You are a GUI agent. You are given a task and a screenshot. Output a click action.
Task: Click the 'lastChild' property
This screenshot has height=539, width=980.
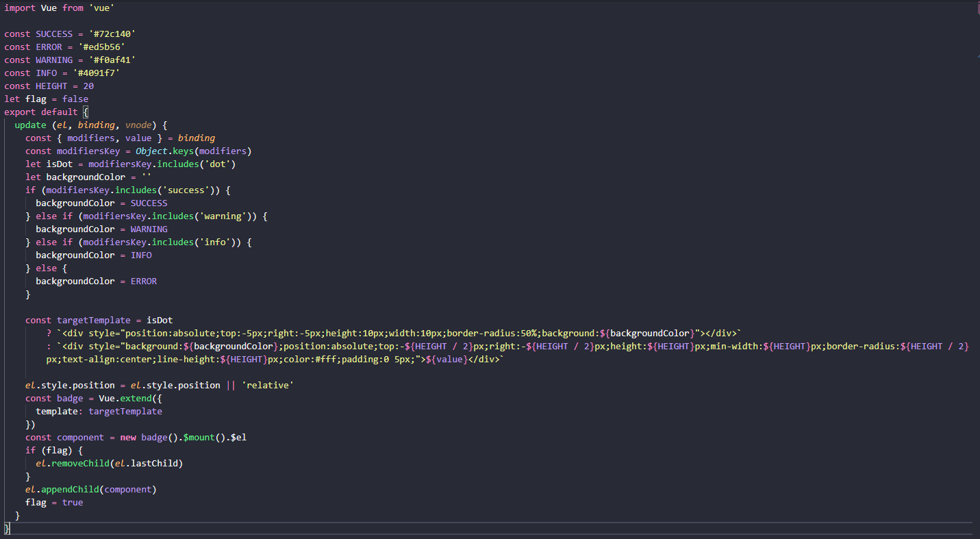click(x=154, y=463)
